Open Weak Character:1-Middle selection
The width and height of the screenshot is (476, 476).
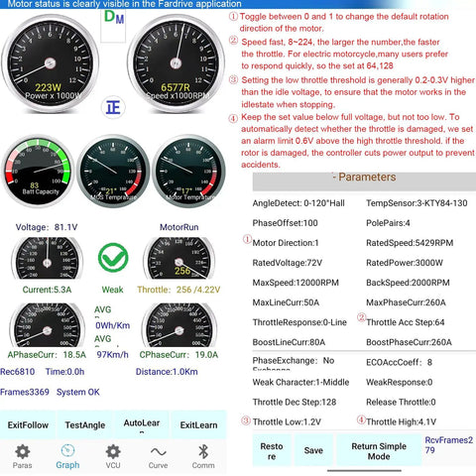coord(300,382)
